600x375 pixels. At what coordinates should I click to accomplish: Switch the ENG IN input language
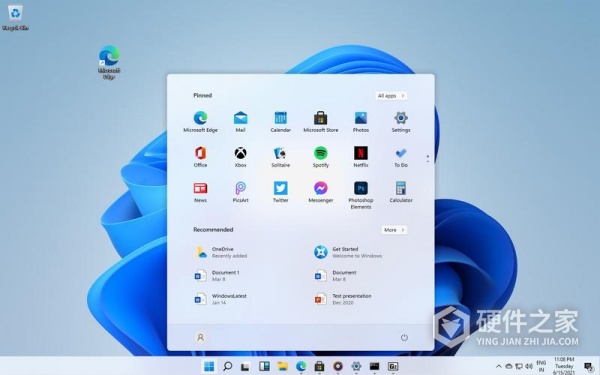541,366
